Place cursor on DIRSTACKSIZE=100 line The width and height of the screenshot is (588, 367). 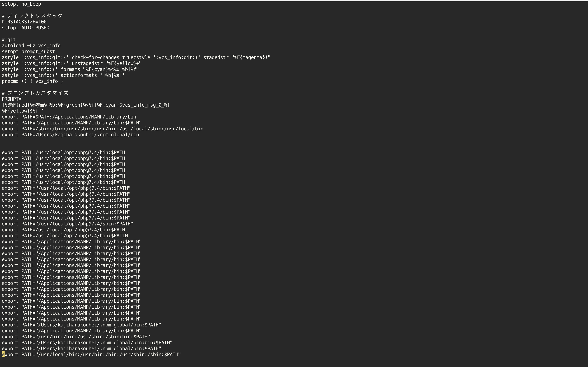pos(24,22)
